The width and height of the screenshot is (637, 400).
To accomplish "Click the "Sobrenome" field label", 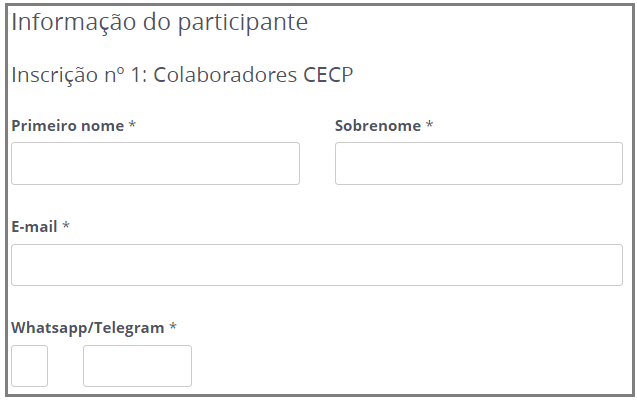I will tap(378, 126).
